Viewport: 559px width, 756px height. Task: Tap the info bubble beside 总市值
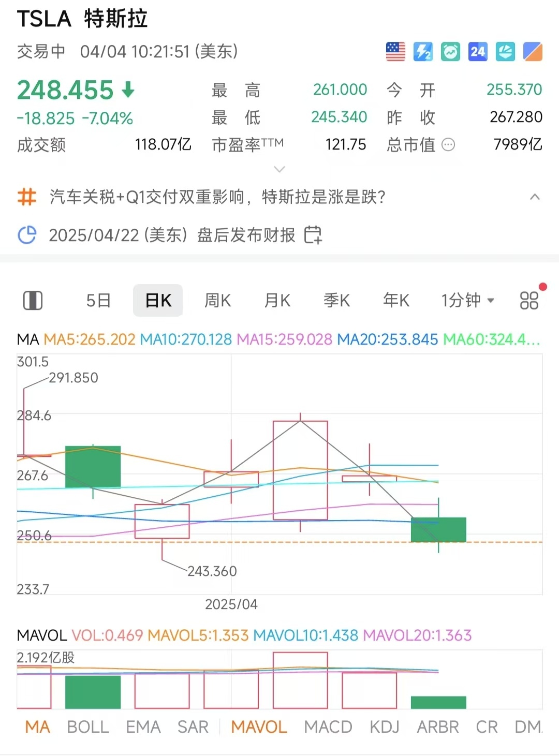(448, 145)
